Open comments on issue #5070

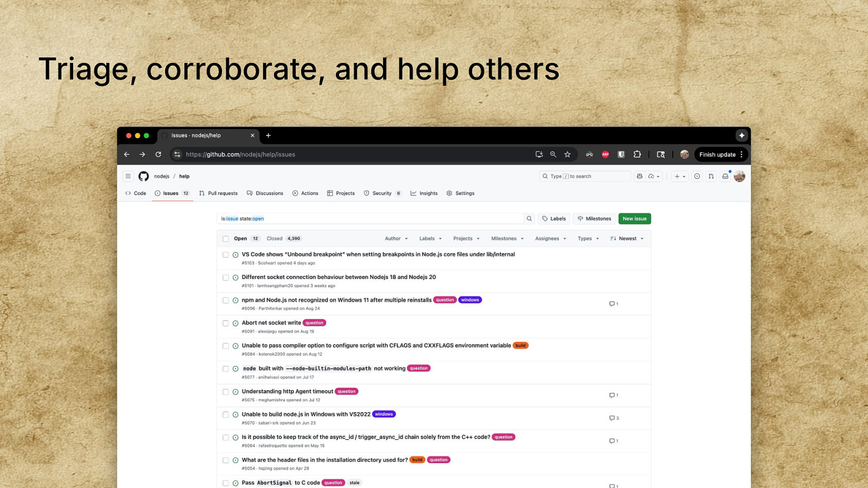point(614,418)
